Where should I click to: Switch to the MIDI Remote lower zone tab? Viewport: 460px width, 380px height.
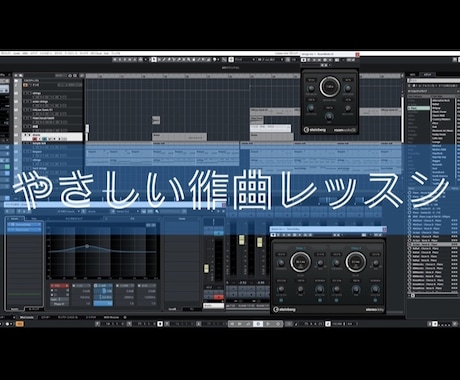point(111,317)
